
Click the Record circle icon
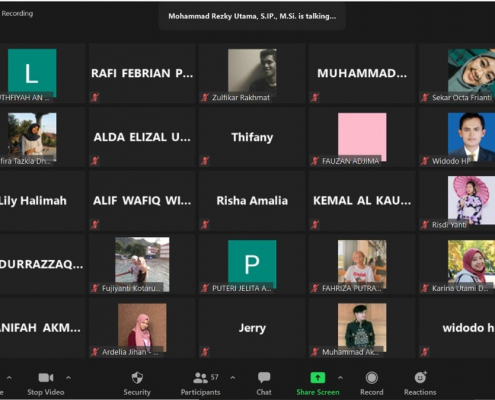pos(371,378)
